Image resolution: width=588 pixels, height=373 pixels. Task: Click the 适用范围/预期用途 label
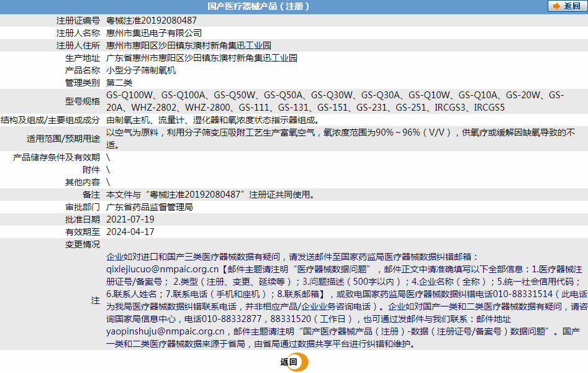(x=63, y=139)
